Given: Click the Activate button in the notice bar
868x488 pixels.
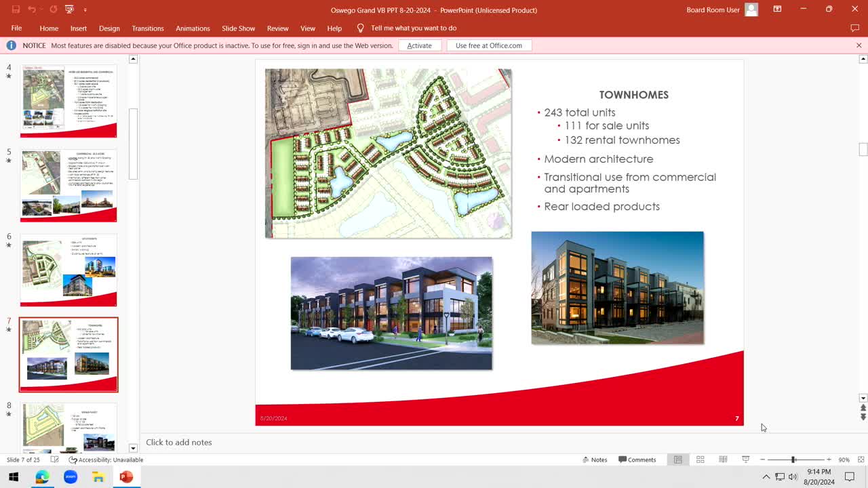Looking at the screenshot, I should (419, 45).
